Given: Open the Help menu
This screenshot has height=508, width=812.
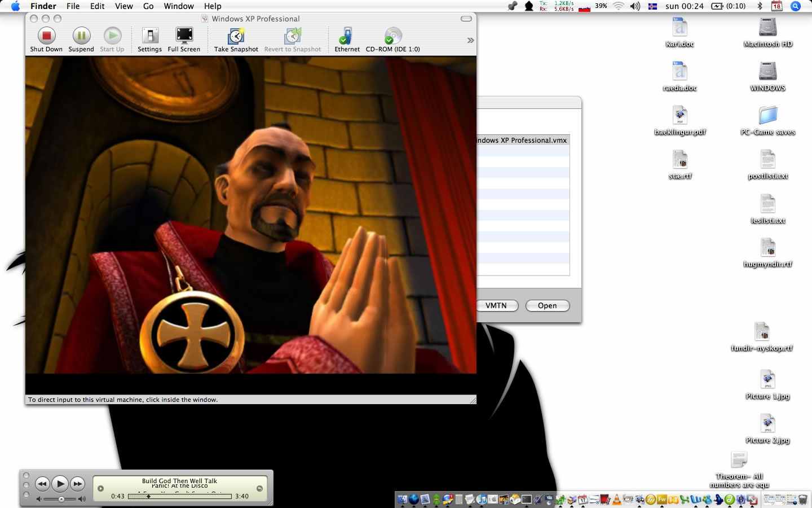Looking at the screenshot, I should 213,6.
